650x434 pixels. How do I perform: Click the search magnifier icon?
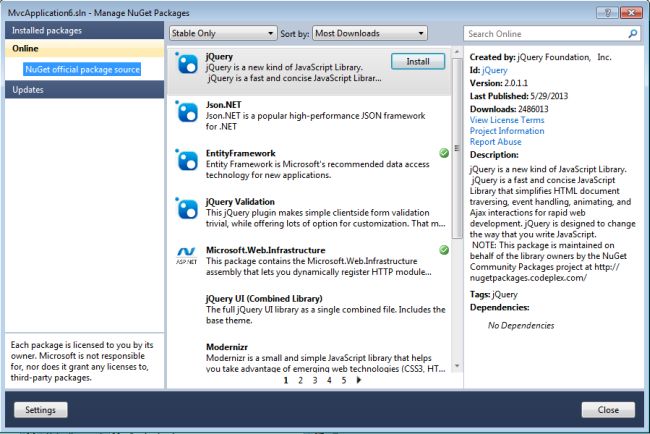click(x=633, y=34)
